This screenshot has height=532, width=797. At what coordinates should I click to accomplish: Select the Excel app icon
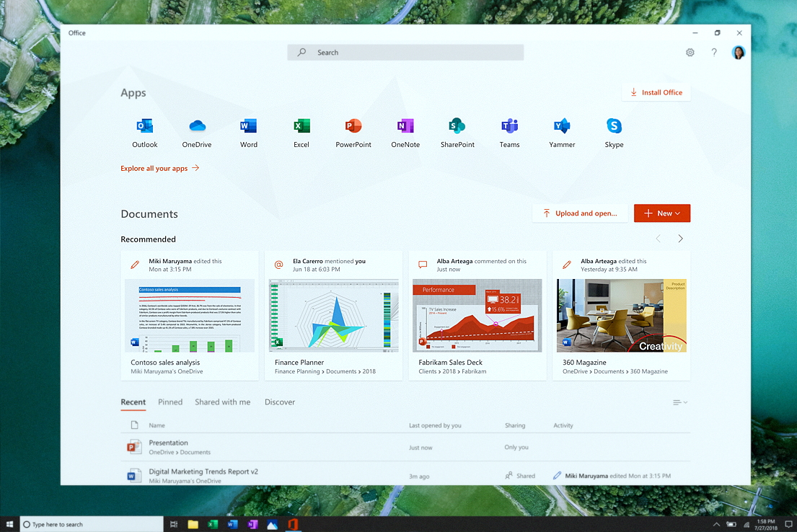(x=301, y=126)
